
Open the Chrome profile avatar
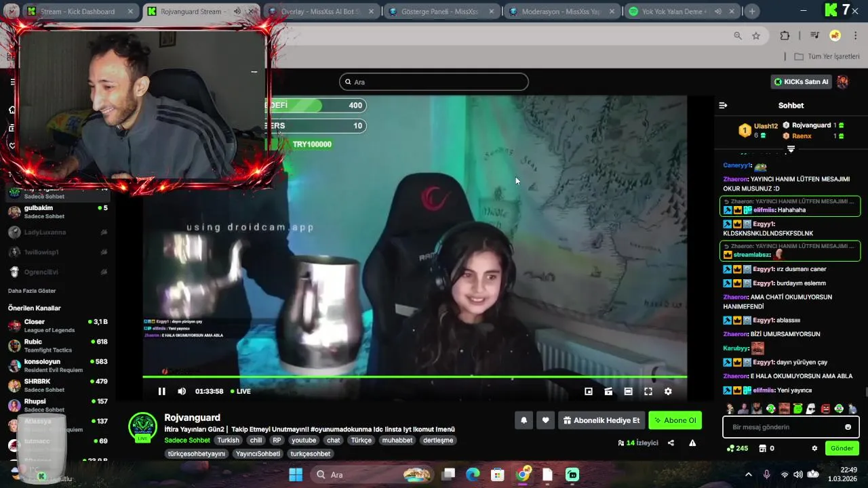point(835,36)
